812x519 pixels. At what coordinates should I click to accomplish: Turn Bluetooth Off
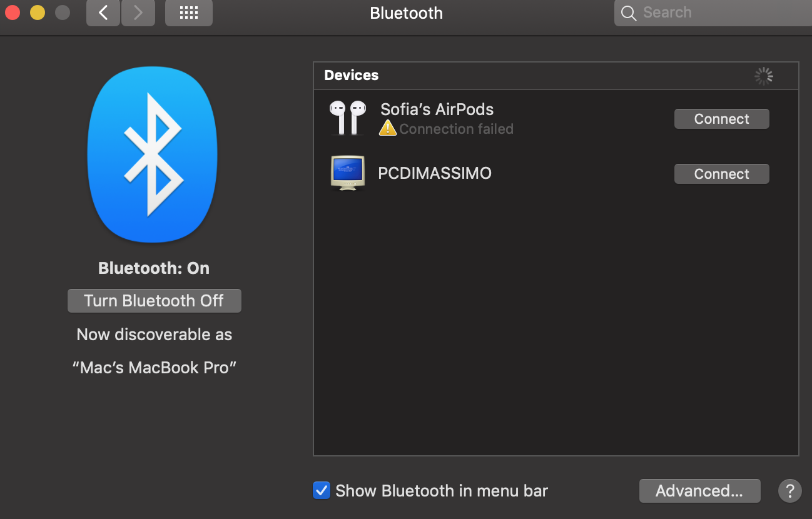(154, 301)
